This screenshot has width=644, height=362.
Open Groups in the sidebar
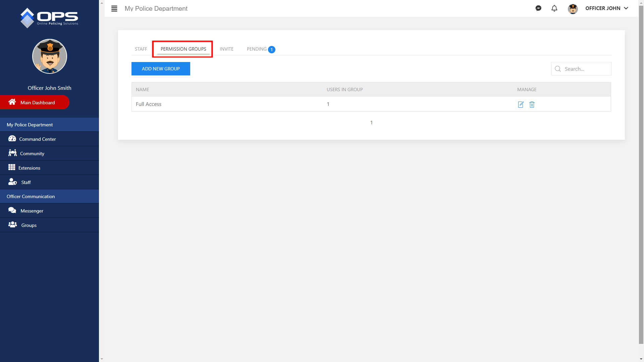coord(29,225)
